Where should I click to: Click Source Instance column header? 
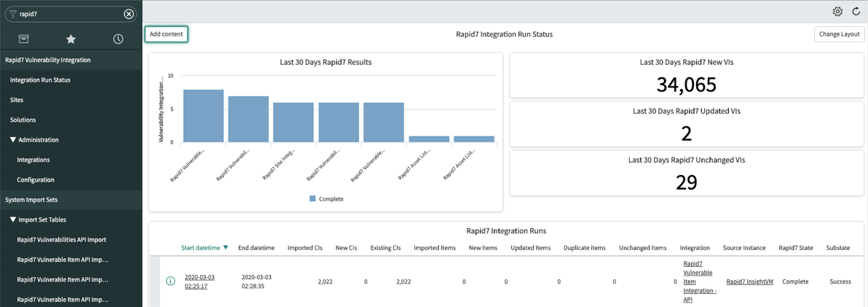coord(744,248)
